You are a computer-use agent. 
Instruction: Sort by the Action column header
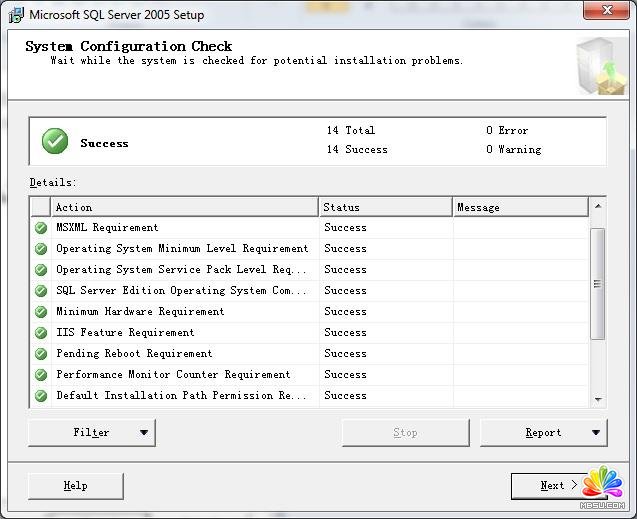coord(185,207)
